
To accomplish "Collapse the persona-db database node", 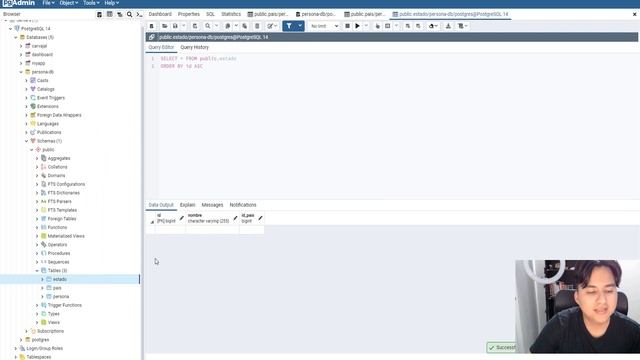I will tap(21, 72).
